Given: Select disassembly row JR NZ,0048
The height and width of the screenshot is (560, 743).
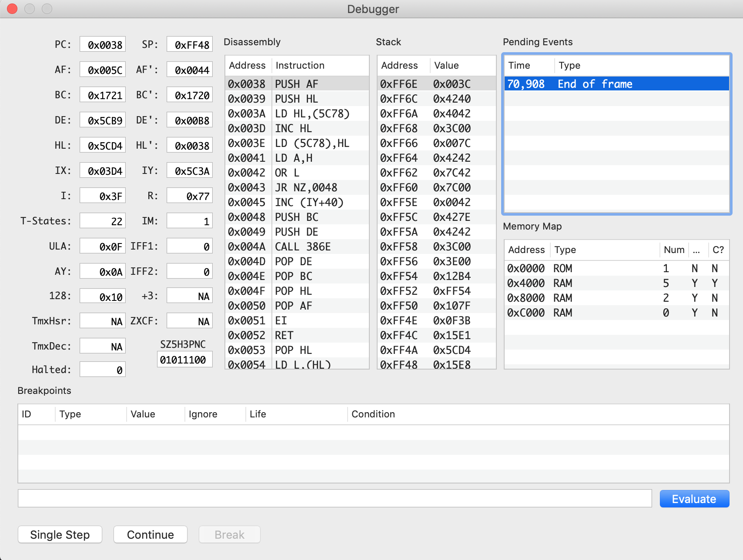Looking at the screenshot, I should (x=297, y=187).
